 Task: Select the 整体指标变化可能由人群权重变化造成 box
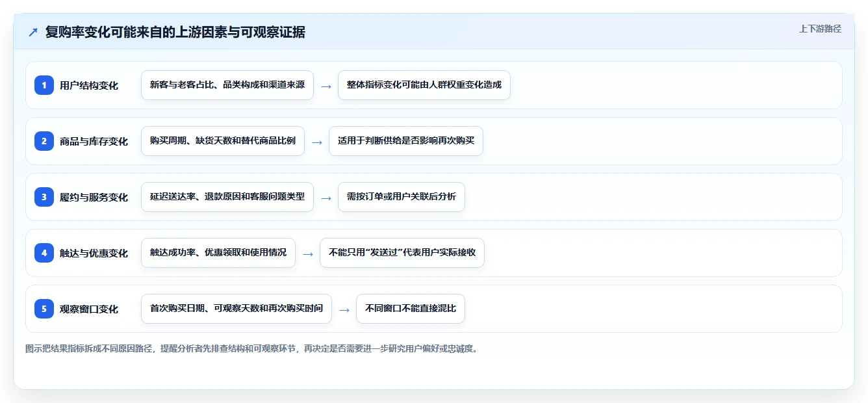[424, 85]
